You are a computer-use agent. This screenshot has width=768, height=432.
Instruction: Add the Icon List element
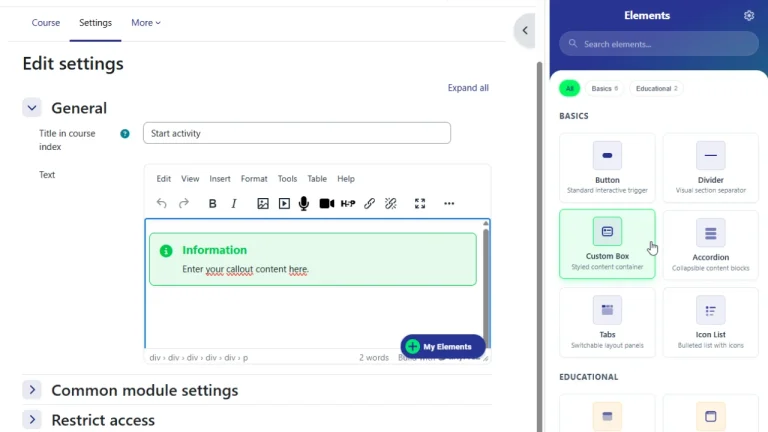tap(710, 322)
